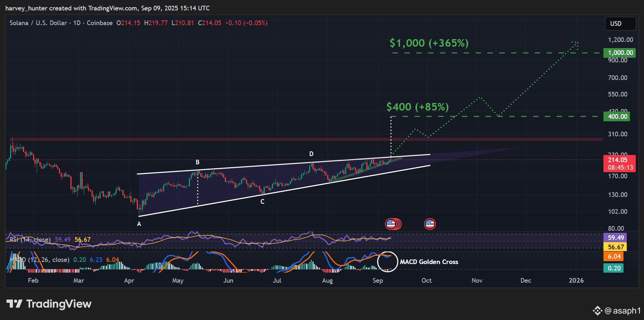Screen dimensions: 644x320
Task: Click MACD legend value 6.23 in blue
Action: [96, 259]
